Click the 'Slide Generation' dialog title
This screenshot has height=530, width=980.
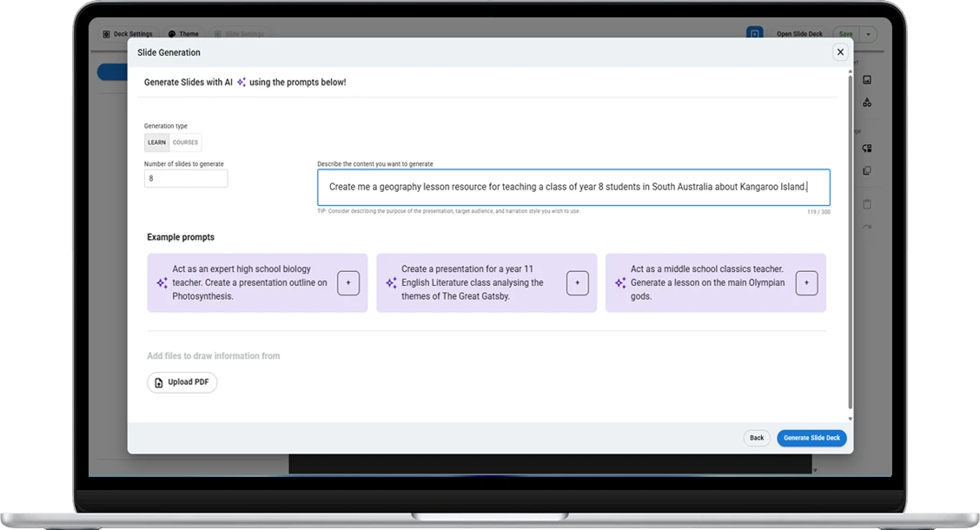click(x=169, y=52)
